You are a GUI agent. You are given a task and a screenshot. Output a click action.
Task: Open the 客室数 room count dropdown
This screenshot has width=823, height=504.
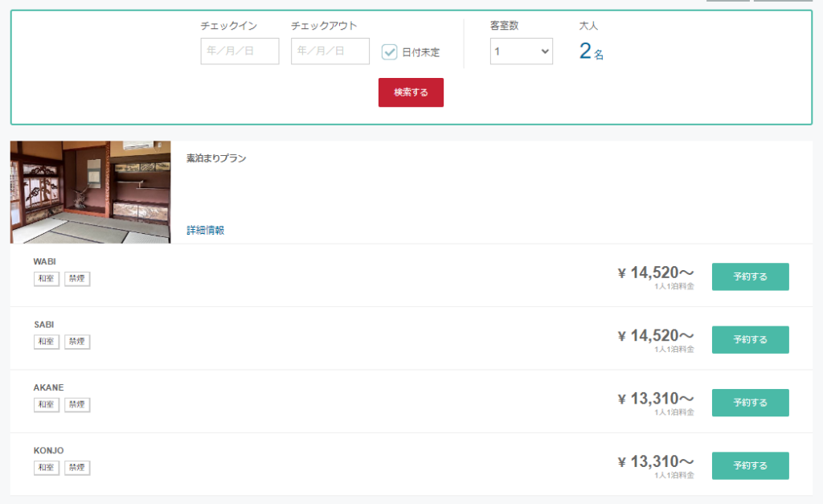coord(521,51)
